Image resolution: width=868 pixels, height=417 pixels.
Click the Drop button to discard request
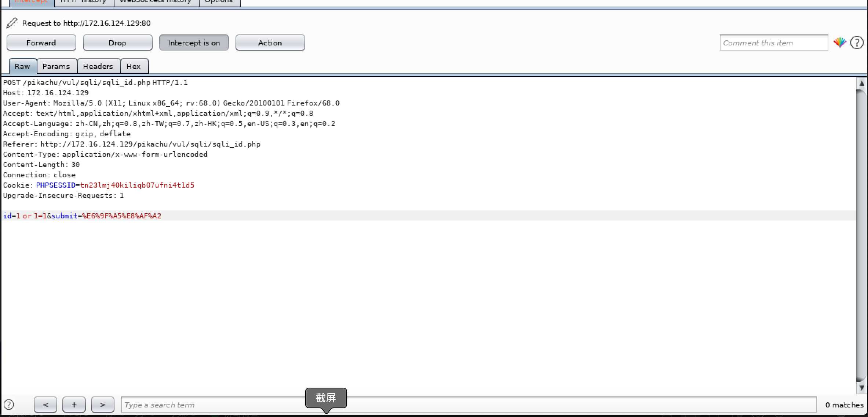coord(117,43)
